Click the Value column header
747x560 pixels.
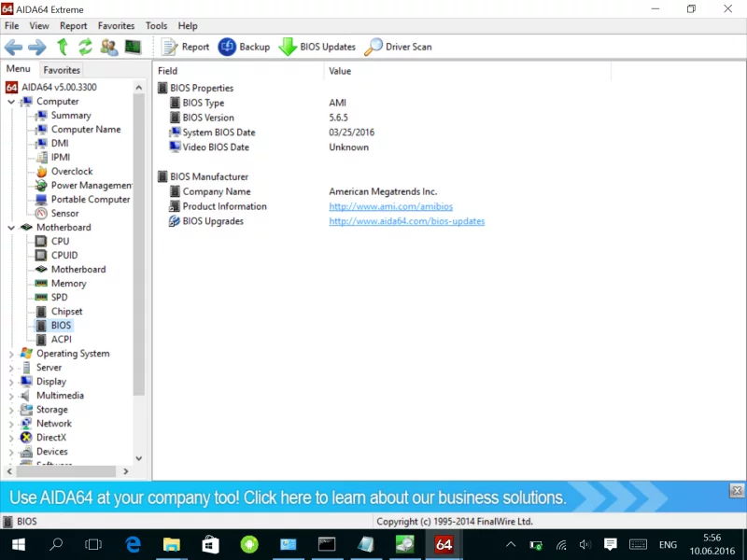468,71
